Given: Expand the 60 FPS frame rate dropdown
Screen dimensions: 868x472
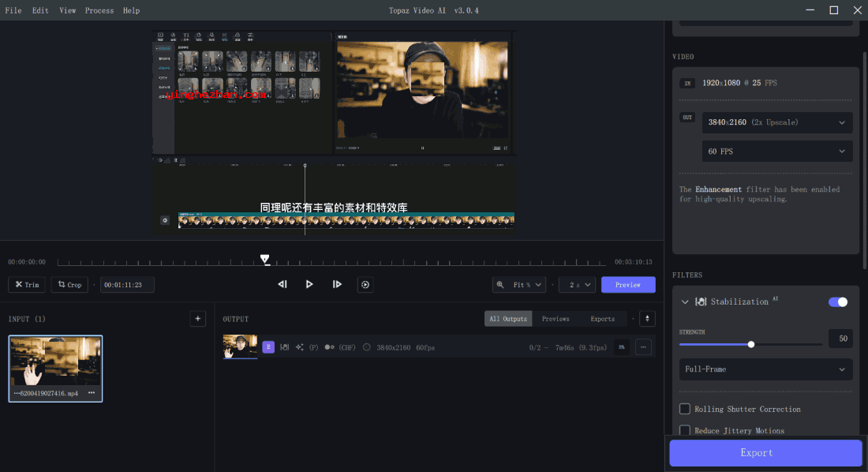Looking at the screenshot, I should 776,152.
